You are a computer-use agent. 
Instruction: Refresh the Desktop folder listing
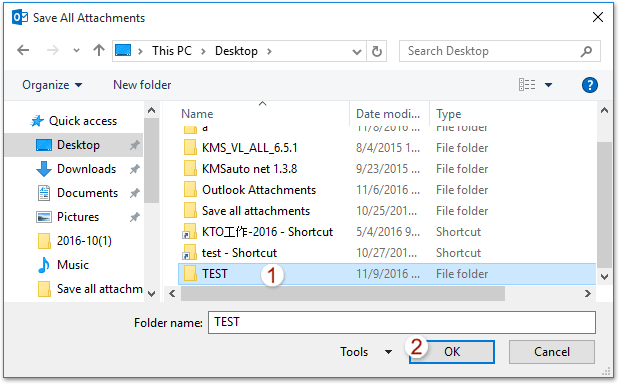click(377, 51)
